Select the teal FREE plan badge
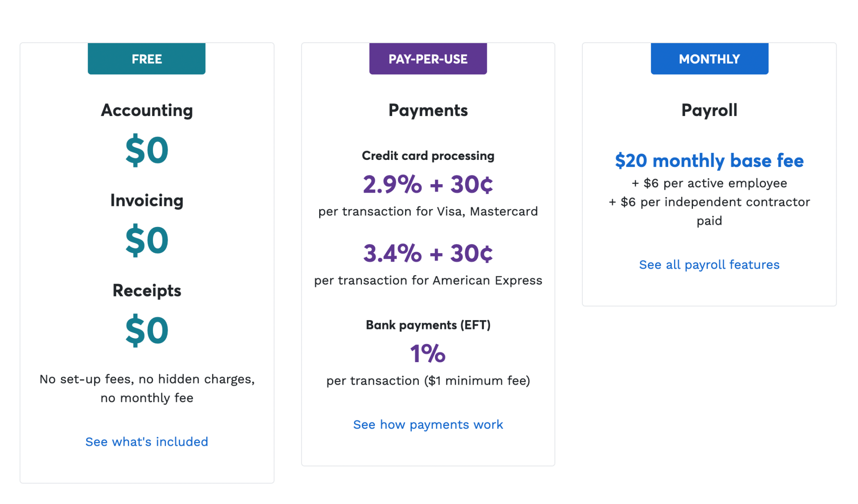 click(x=147, y=59)
